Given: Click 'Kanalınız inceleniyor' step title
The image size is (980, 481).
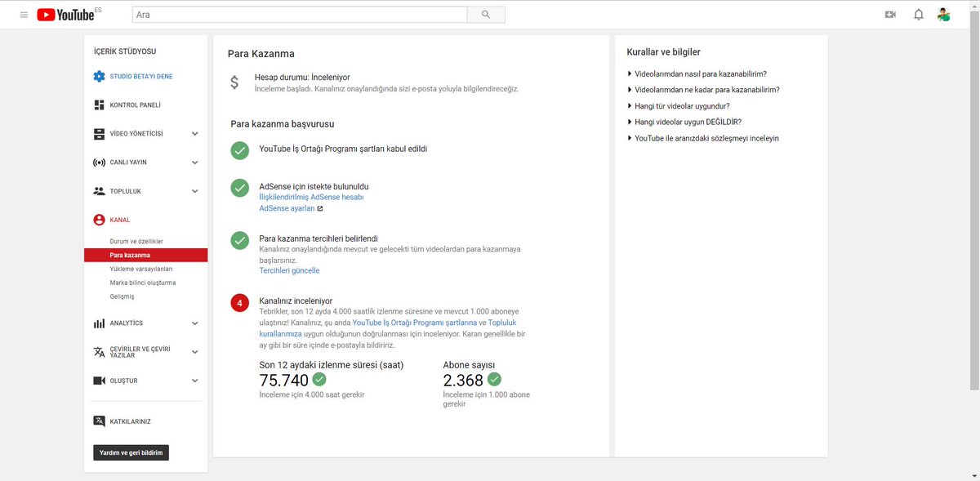Looking at the screenshot, I should (x=296, y=301).
